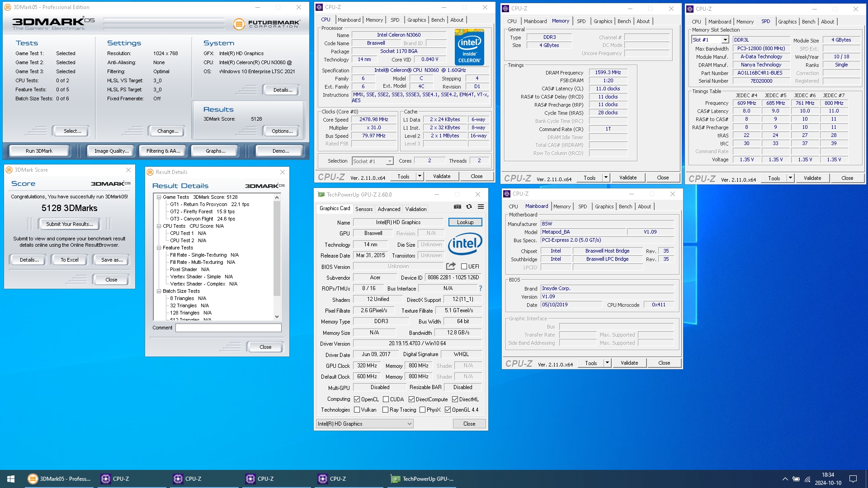The image size is (868, 488).
Task: Toggle the PhysX checkbox
Action: point(422,410)
